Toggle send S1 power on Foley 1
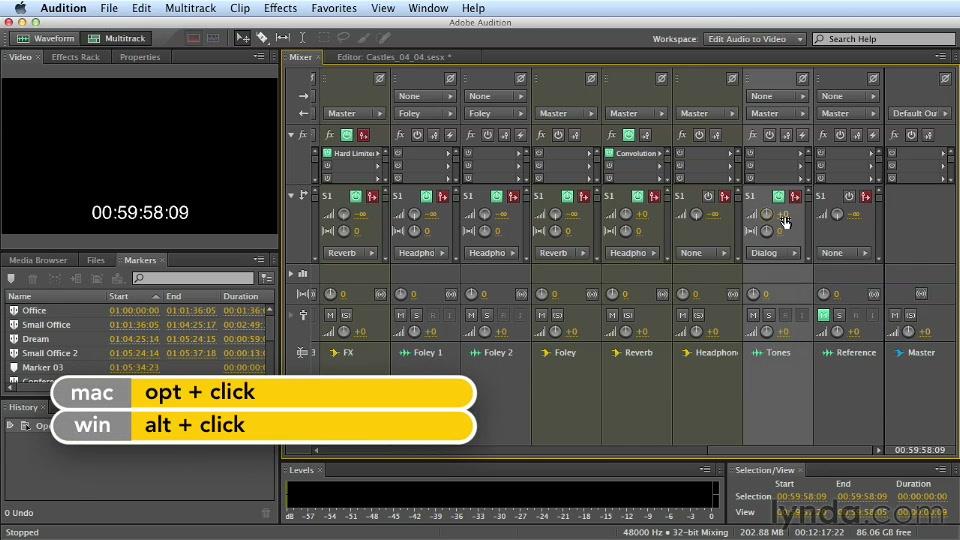960x540 pixels. (x=426, y=197)
